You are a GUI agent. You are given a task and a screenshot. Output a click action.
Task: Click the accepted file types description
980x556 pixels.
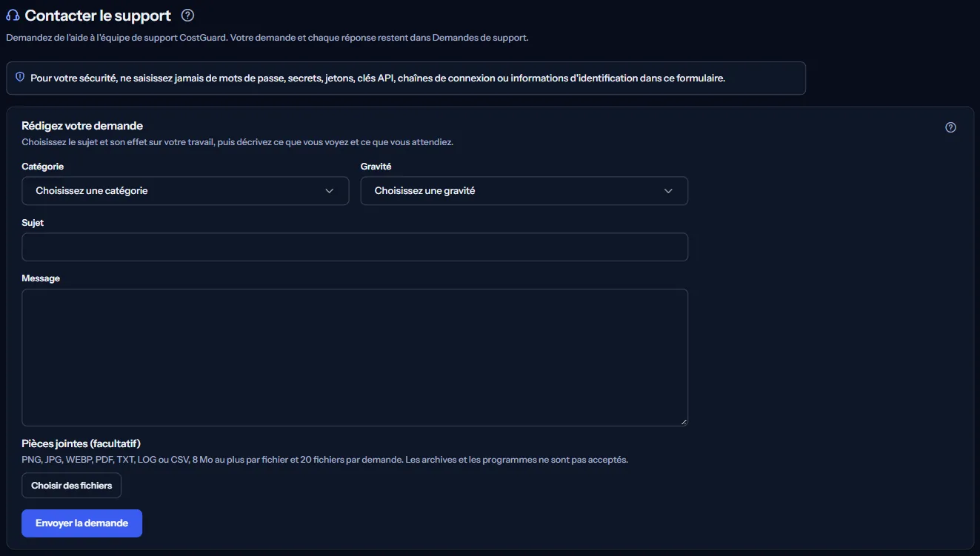[x=324, y=460]
